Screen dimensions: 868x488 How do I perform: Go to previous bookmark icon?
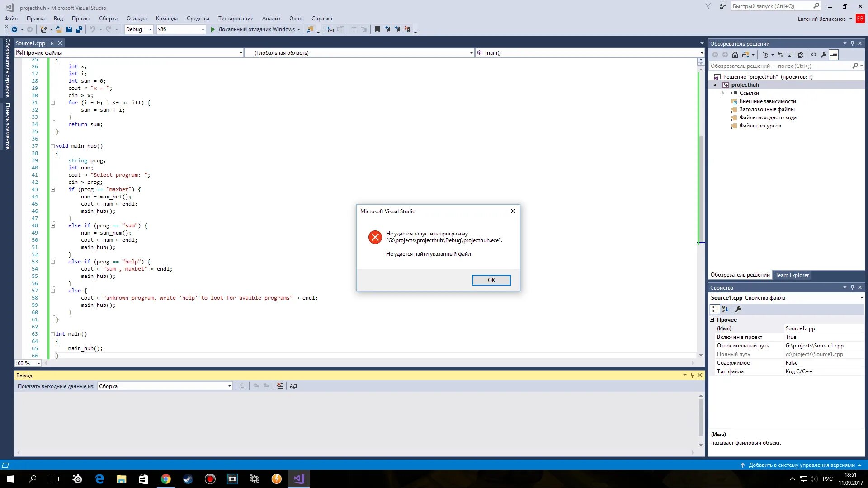pos(387,29)
